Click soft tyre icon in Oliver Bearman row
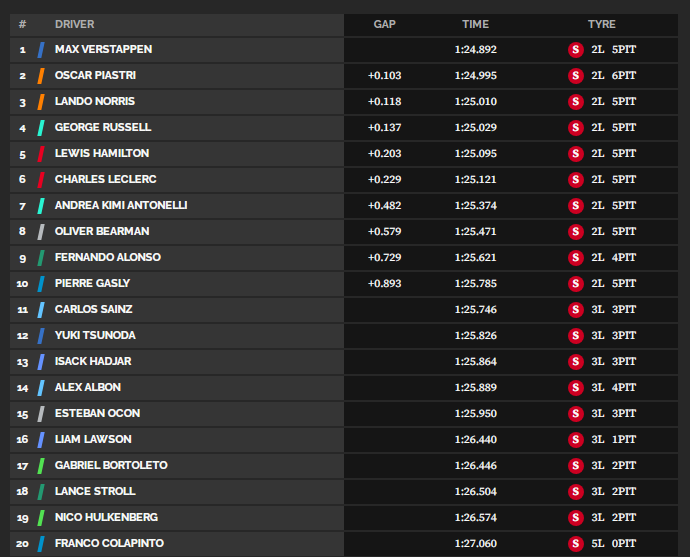The image size is (691, 557). tap(576, 232)
